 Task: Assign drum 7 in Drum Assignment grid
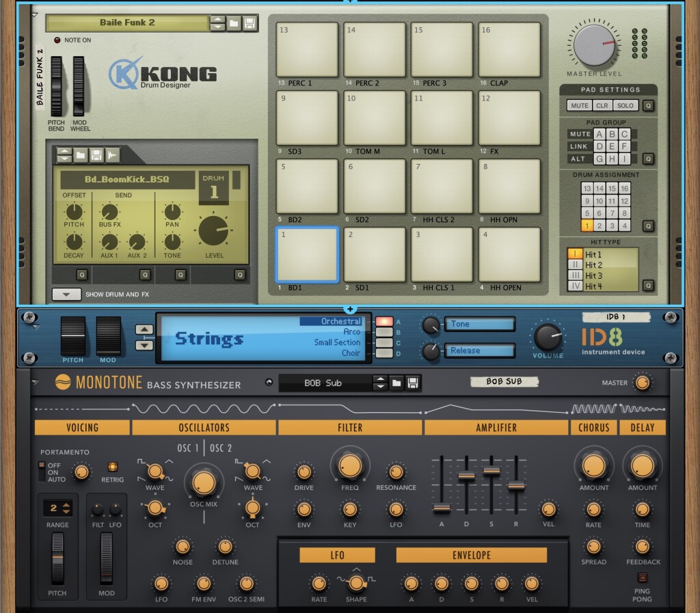click(x=612, y=213)
